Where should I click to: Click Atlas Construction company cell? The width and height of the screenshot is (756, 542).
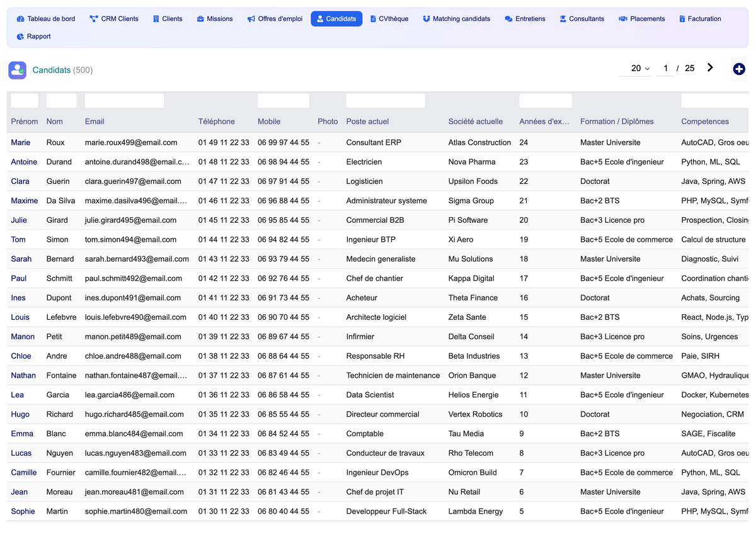(x=479, y=142)
